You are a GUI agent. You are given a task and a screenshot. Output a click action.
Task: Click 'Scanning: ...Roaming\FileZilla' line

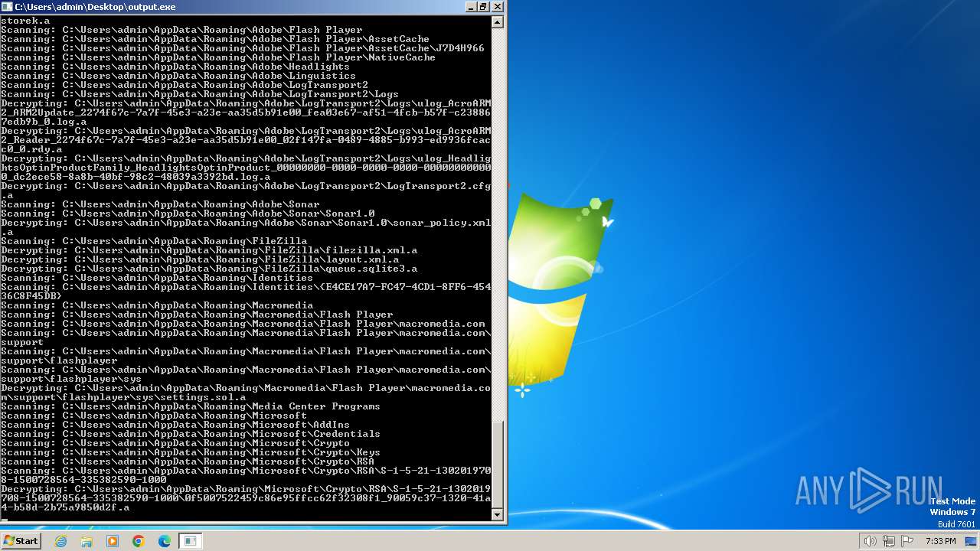[154, 241]
